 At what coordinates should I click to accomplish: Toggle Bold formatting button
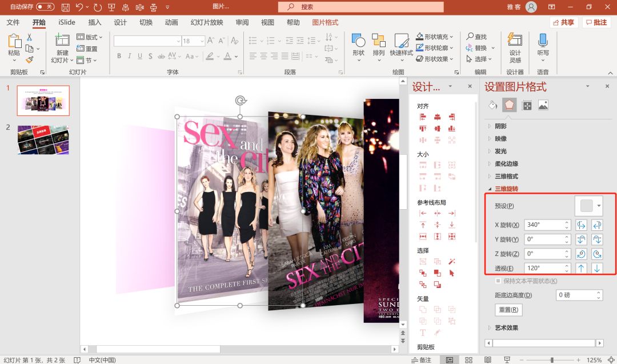(119, 56)
